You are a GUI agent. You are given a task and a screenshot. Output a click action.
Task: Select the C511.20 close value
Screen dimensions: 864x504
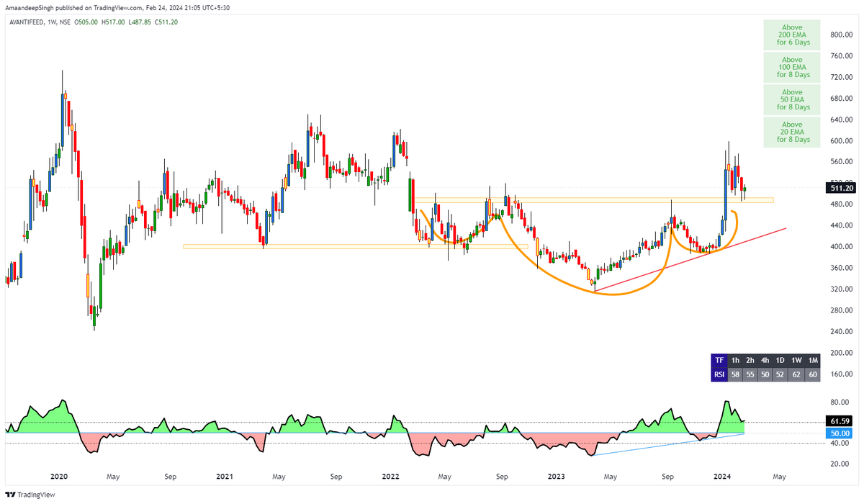click(x=166, y=22)
